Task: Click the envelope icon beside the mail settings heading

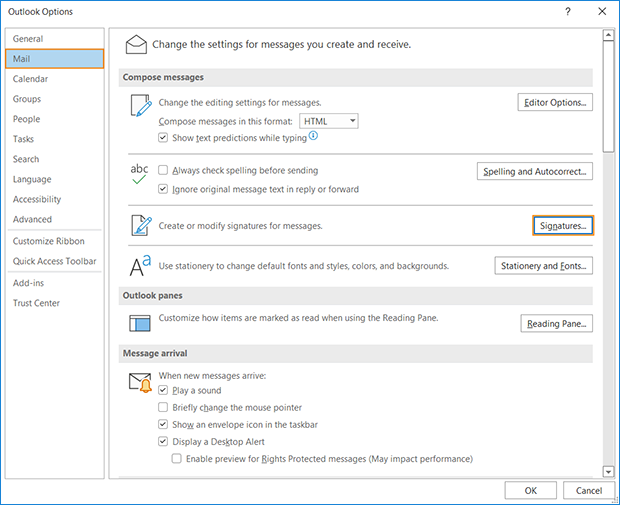Action: (136, 44)
